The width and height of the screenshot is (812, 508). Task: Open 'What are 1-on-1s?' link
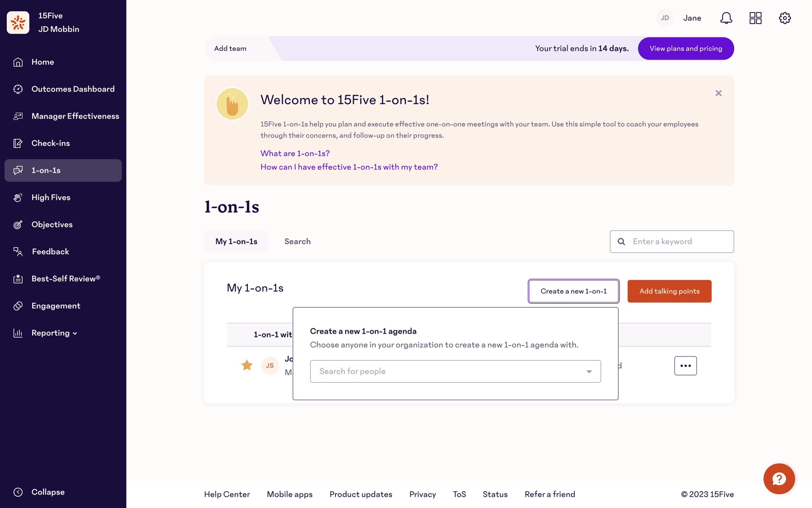click(x=295, y=153)
